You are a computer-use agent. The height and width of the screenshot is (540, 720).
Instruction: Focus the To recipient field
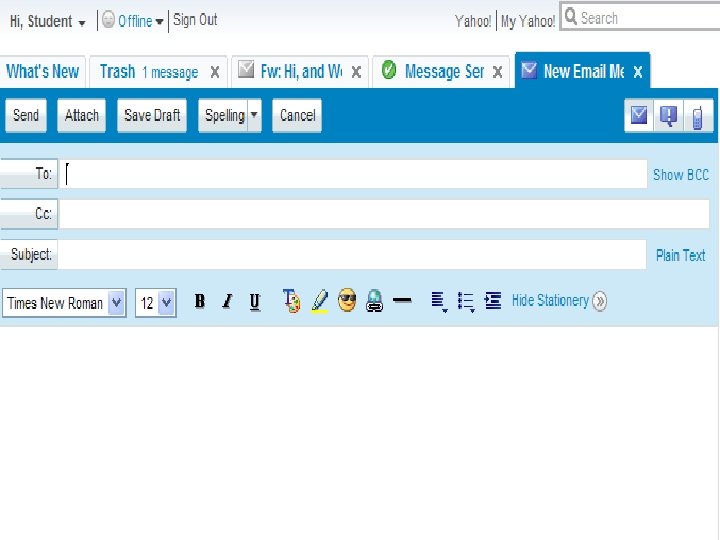354,174
